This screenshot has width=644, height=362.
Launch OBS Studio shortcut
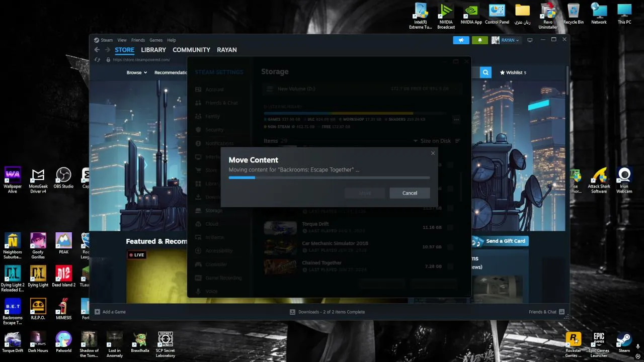[63, 178]
